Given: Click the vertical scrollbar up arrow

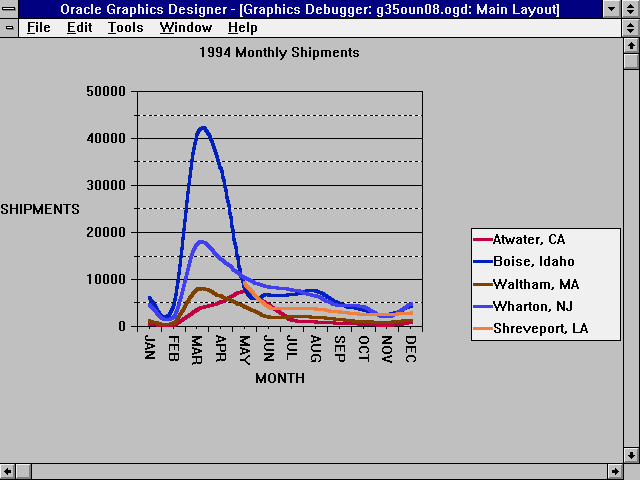Looking at the screenshot, I should [x=631, y=45].
